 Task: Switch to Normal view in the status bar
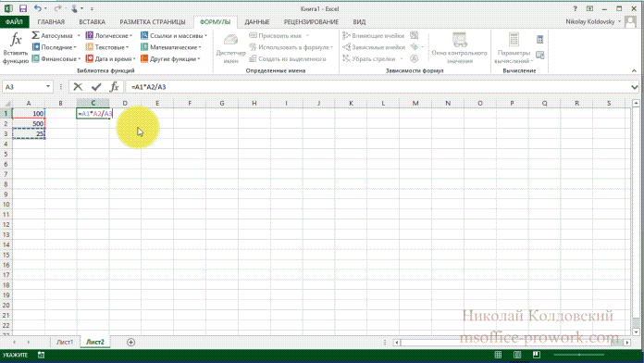tap(498, 355)
